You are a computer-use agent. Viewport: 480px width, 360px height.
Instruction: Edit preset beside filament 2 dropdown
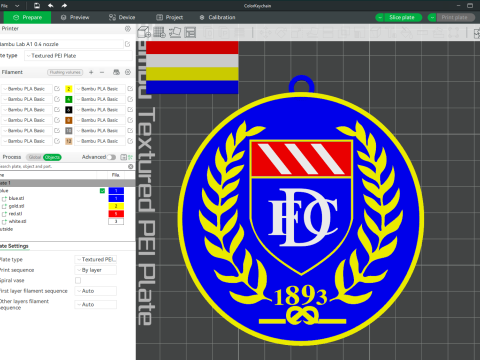coord(130,89)
